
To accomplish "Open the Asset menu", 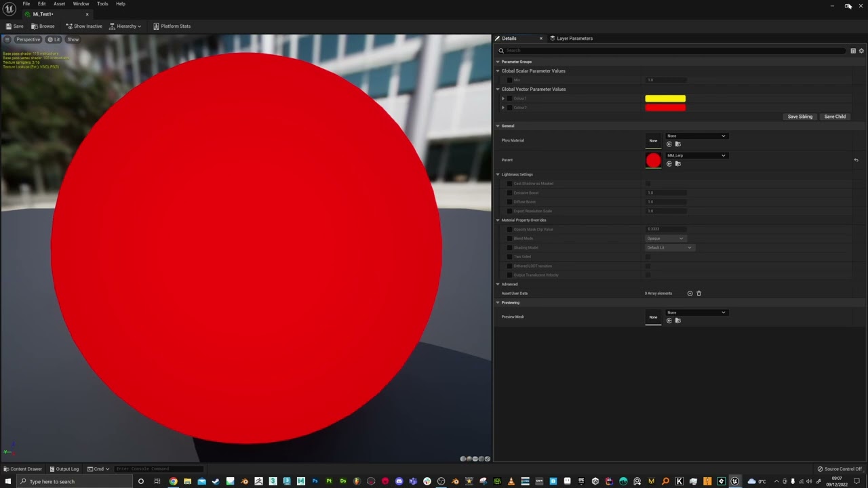I will tap(60, 4).
